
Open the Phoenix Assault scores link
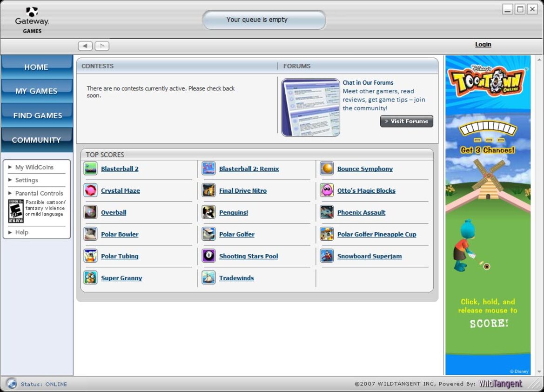[x=361, y=212]
